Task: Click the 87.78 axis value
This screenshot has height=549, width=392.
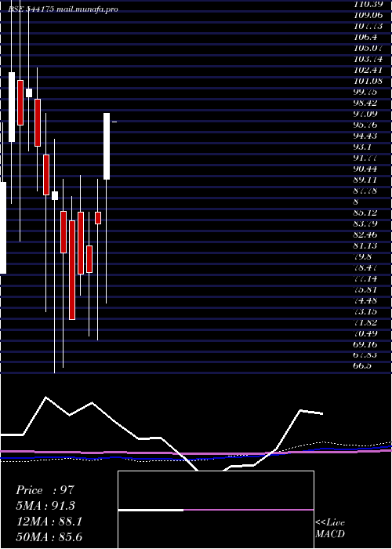Action: [365, 191]
